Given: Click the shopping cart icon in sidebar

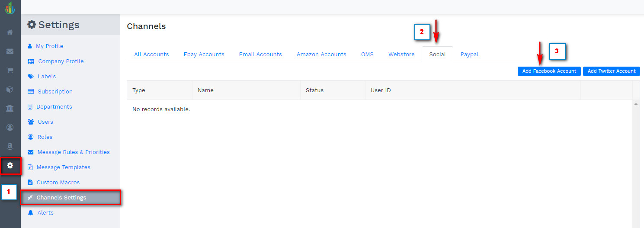Looking at the screenshot, I should pyautogui.click(x=10, y=71).
